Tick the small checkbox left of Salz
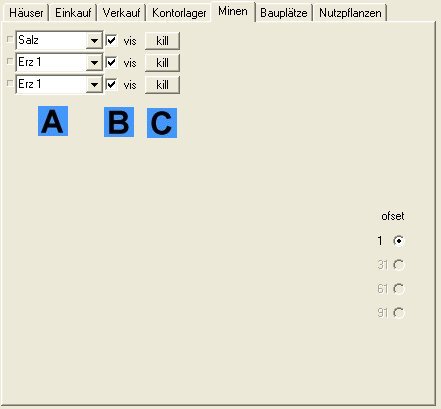This screenshot has height=409, width=441. pos(10,39)
